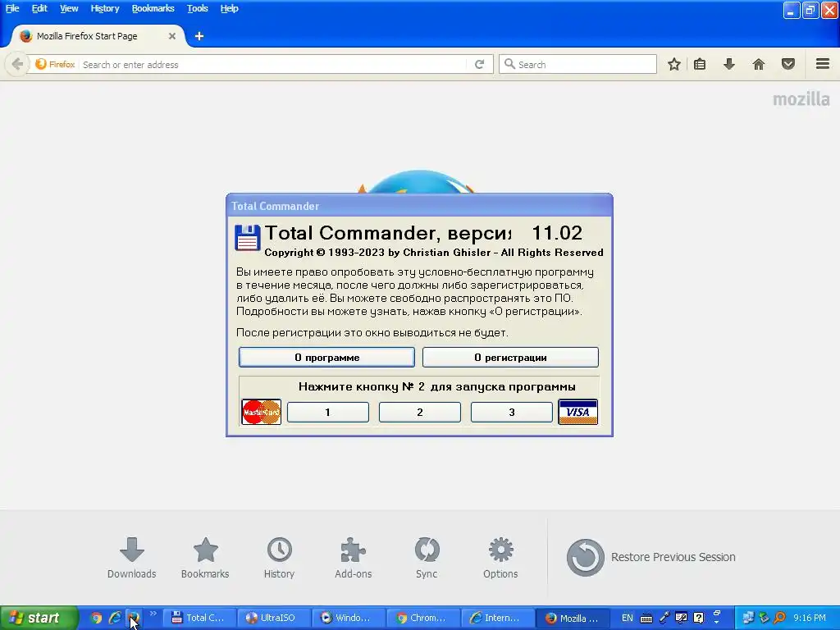Open downloads arrow in toolbar

[x=729, y=64]
